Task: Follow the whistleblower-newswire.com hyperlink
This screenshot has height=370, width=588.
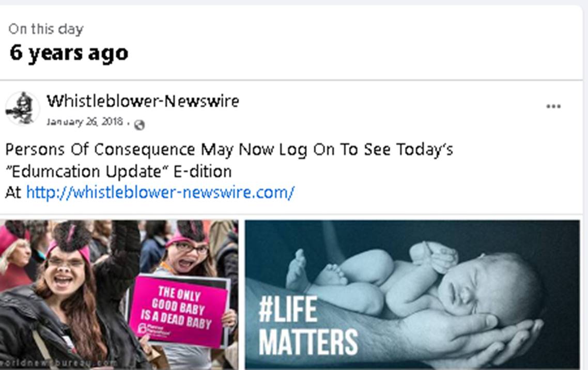Action: [x=160, y=192]
